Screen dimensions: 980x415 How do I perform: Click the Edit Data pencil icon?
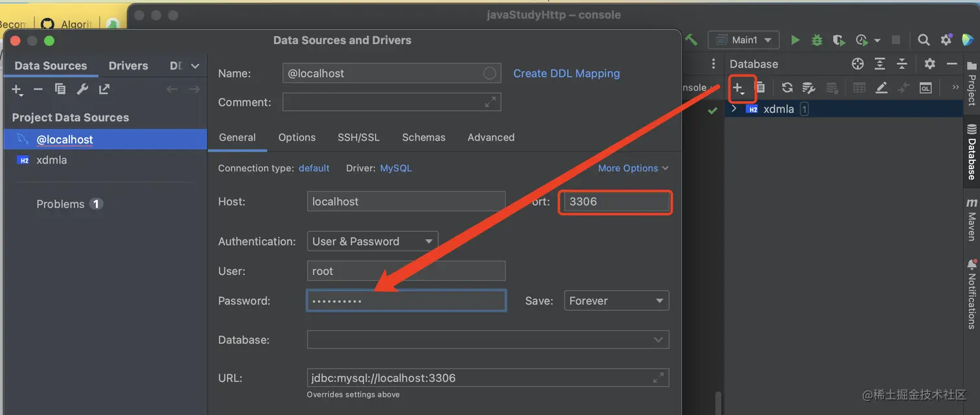coord(881,88)
